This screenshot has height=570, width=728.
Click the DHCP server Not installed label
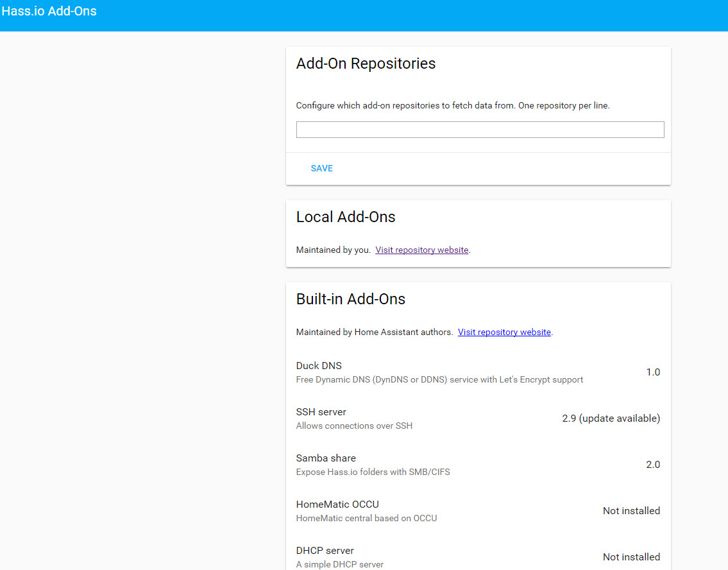point(631,557)
